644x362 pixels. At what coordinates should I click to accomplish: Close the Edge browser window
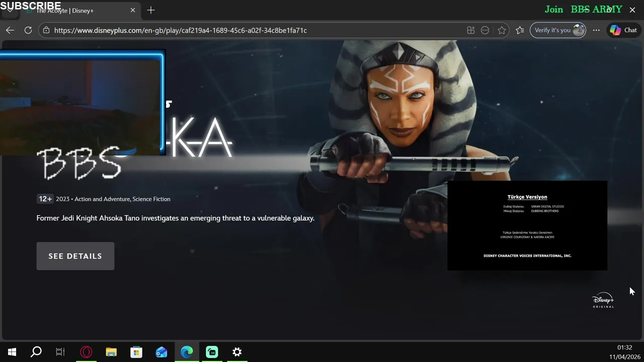coord(632,10)
